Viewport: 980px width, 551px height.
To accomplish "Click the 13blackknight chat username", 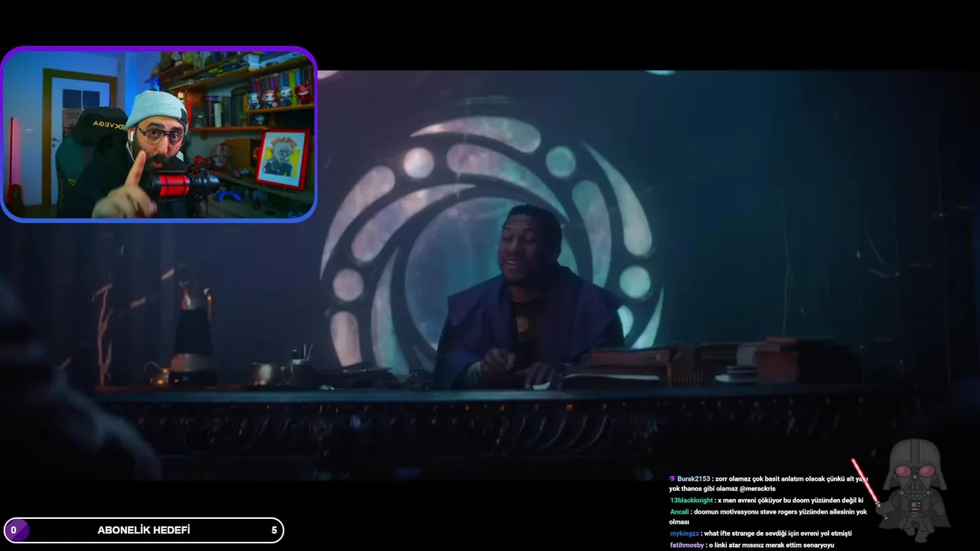I will (691, 500).
